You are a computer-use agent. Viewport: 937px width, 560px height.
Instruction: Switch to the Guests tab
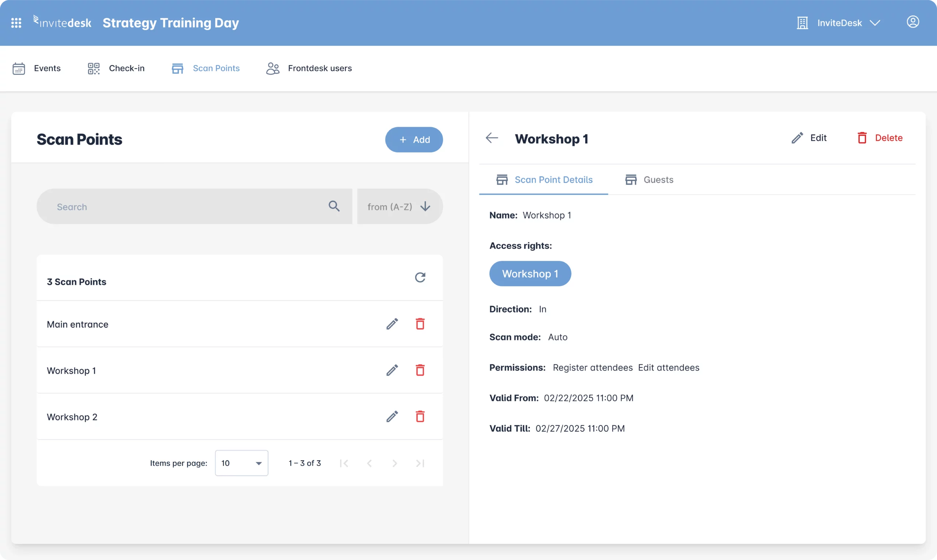(x=649, y=180)
